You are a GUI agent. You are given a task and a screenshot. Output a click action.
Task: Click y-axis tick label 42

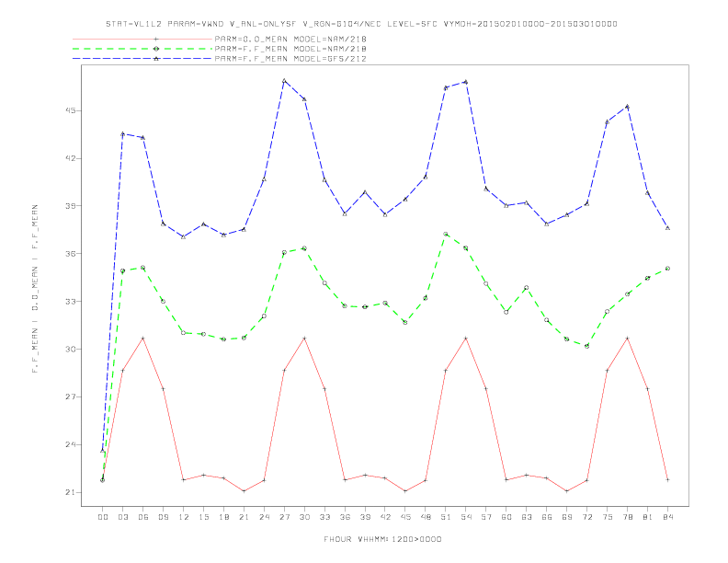71,158
